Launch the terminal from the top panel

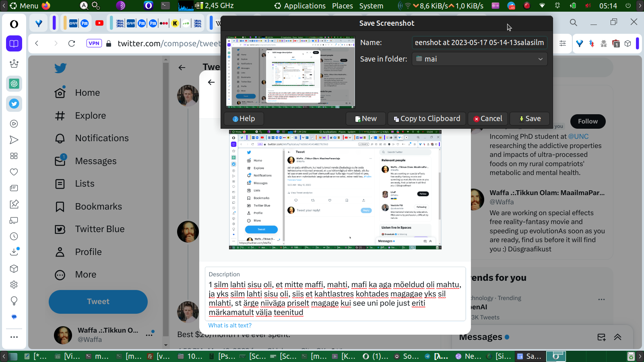(165, 6)
